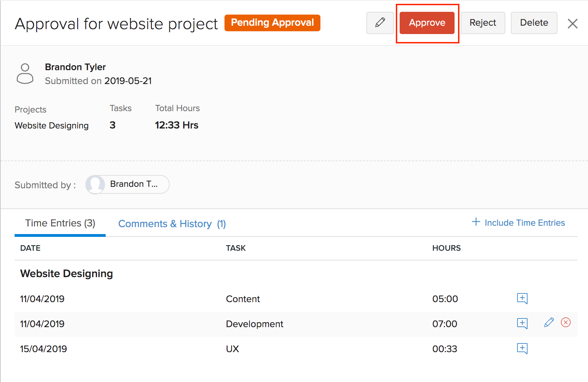Open the Brandon T... submitter chip

(x=128, y=184)
